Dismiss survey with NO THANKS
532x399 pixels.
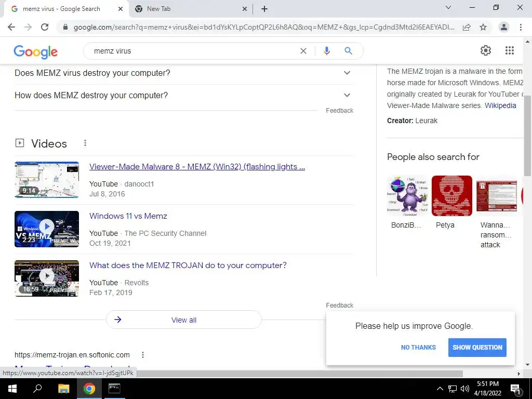pyautogui.click(x=418, y=348)
